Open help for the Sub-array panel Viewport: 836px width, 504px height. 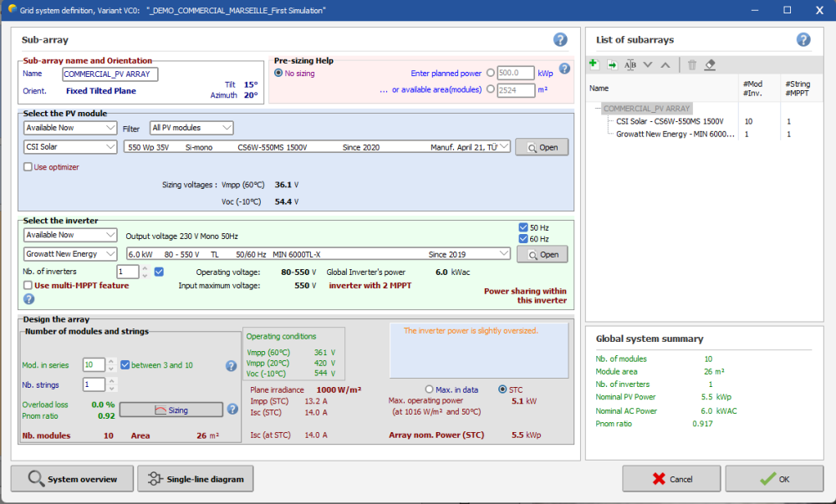pyautogui.click(x=560, y=39)
